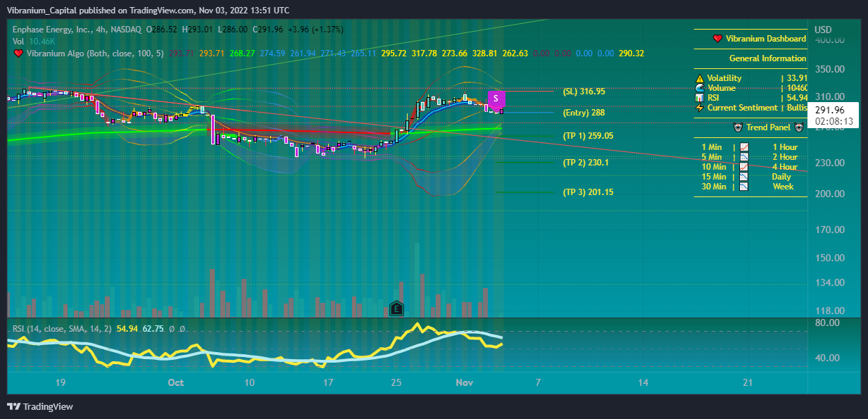Click the Daily trend label
Image resolution: width=868 pixels, height=419 pixels.
(781, 177)
